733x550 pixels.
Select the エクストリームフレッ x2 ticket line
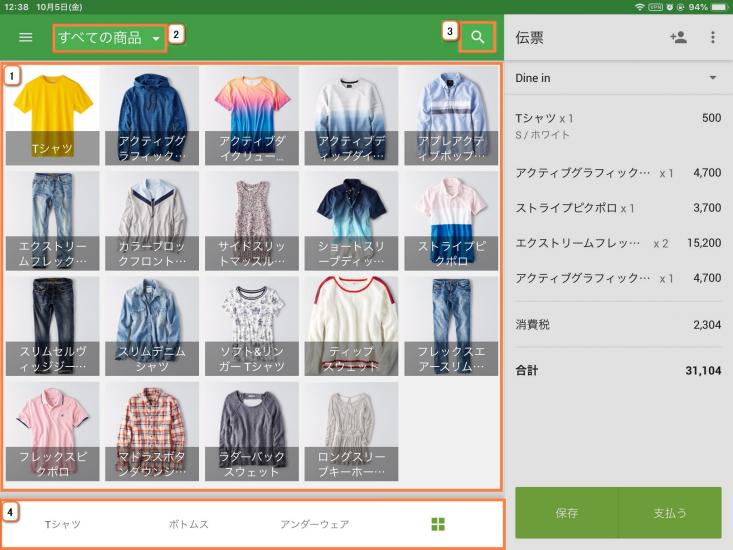pos(618,243)
